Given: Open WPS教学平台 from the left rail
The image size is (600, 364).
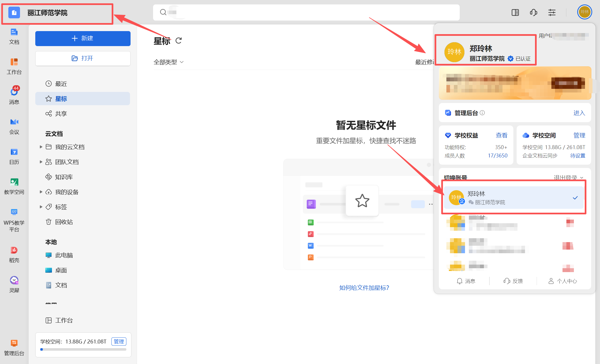Looking at the screenshot, I should pos(14,220).
